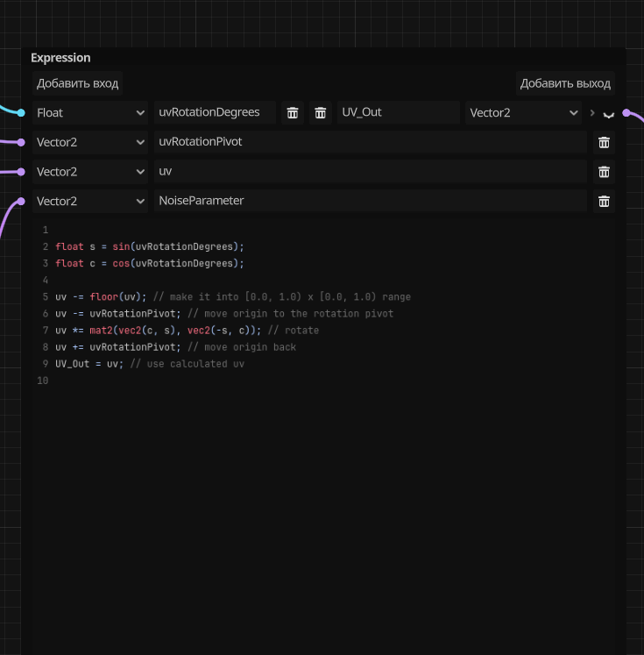Change type dropdown for uvRotationPivot
This screenshot has height=655, width=644.
(x=90, y=142)
